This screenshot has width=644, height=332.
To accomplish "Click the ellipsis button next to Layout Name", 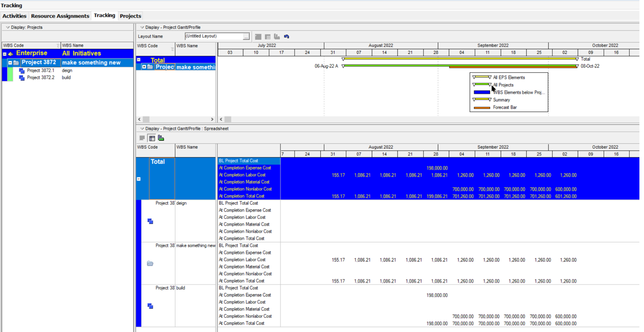I will click(x=246, y=37).
